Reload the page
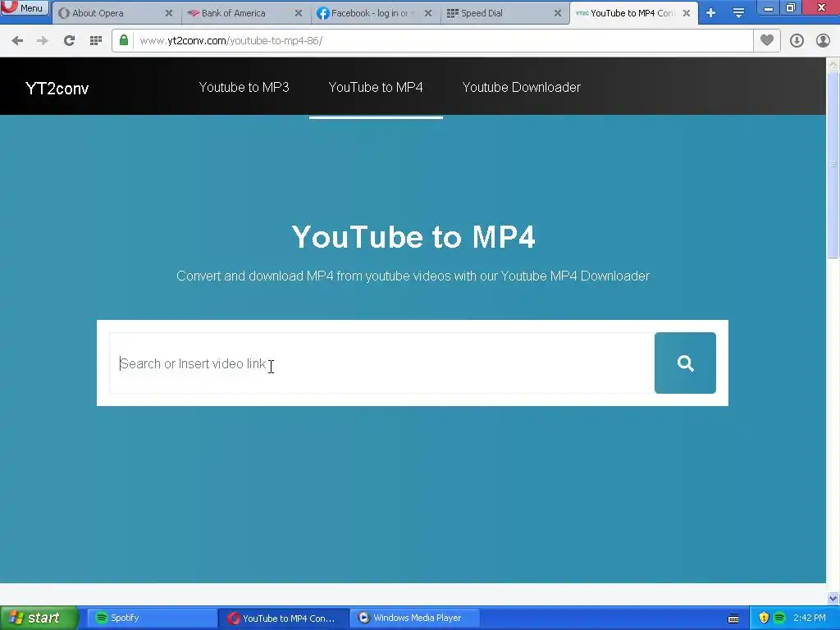Screen dimensions: 840x630 tap(69, 41)
